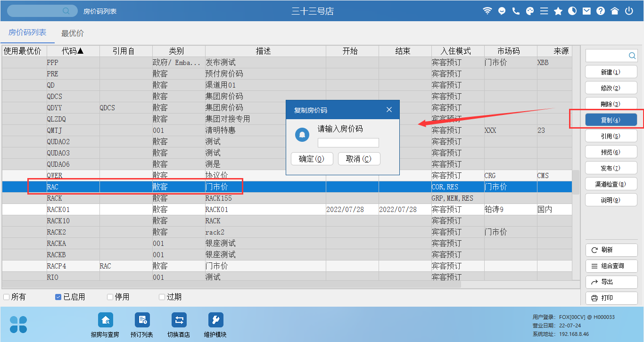Switch to 房价码列表 tab

tap(27, 33)
